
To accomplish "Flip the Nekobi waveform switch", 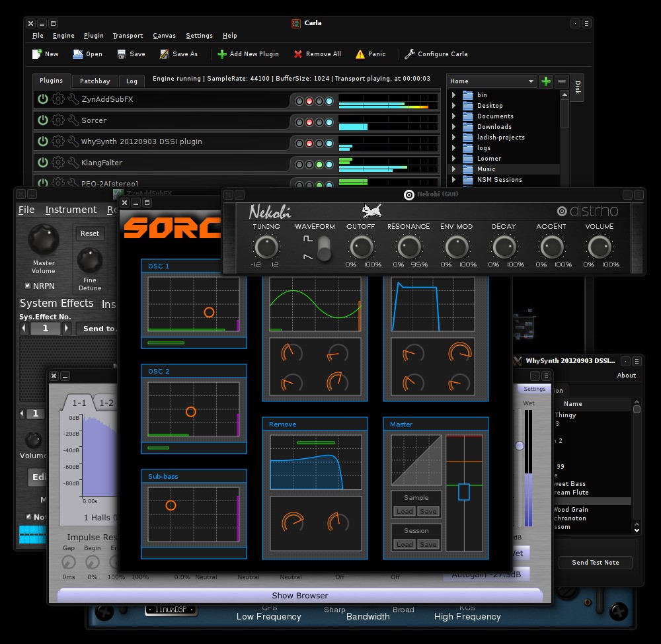I will [x=324, y=249].
